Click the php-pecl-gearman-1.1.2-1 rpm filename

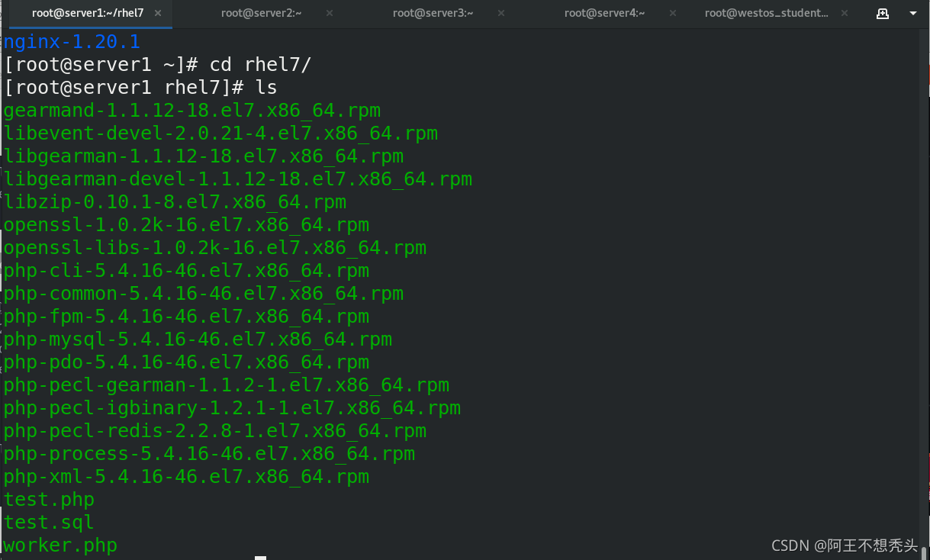226,385
